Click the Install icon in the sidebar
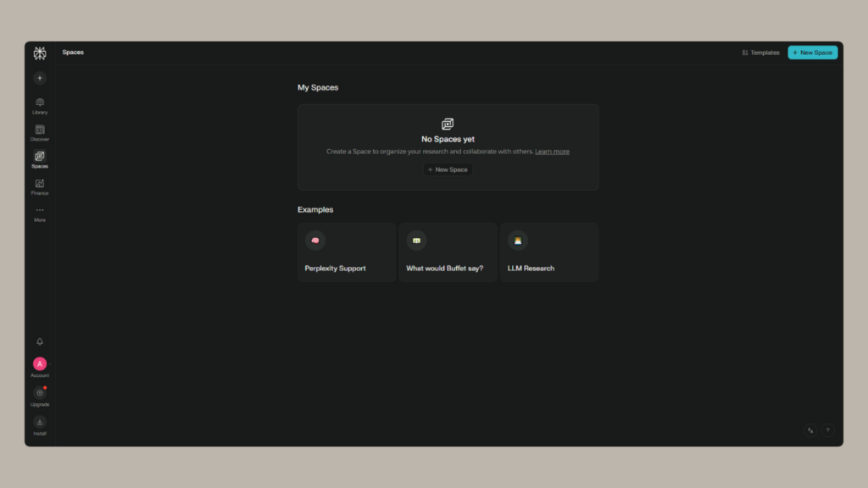 [39, 423]
